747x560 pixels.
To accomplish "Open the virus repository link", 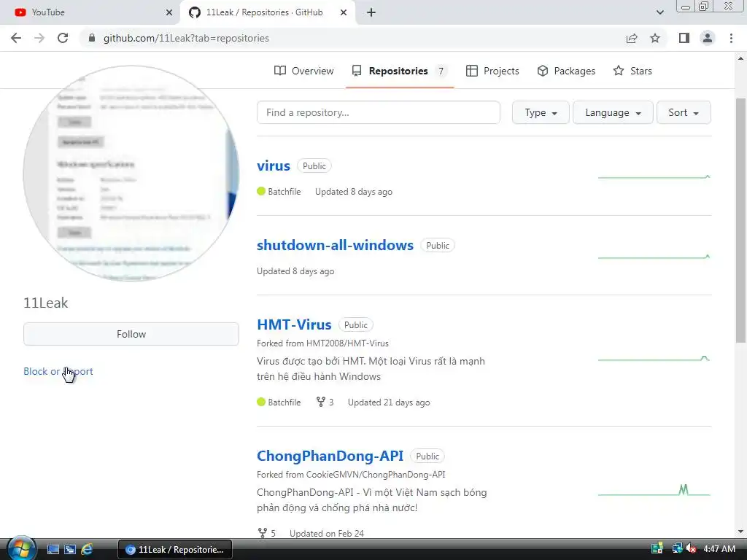I will (274, 166).
